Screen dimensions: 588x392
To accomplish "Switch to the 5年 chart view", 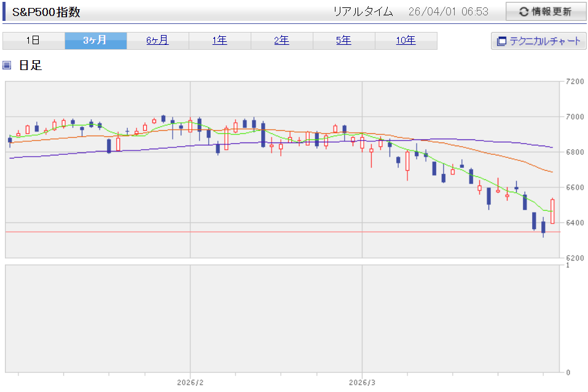I will tap(343, 41).
